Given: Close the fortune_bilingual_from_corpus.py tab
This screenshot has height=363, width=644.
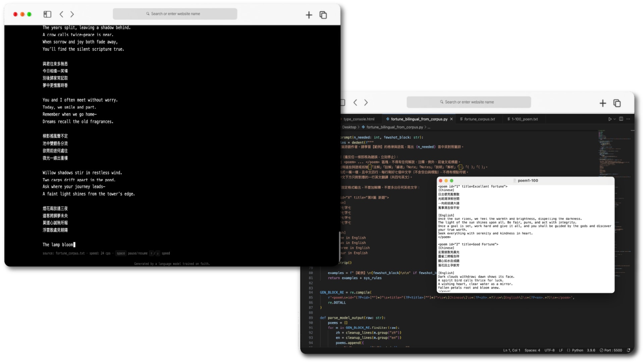Looking at the screenshot, I should 451,119.
